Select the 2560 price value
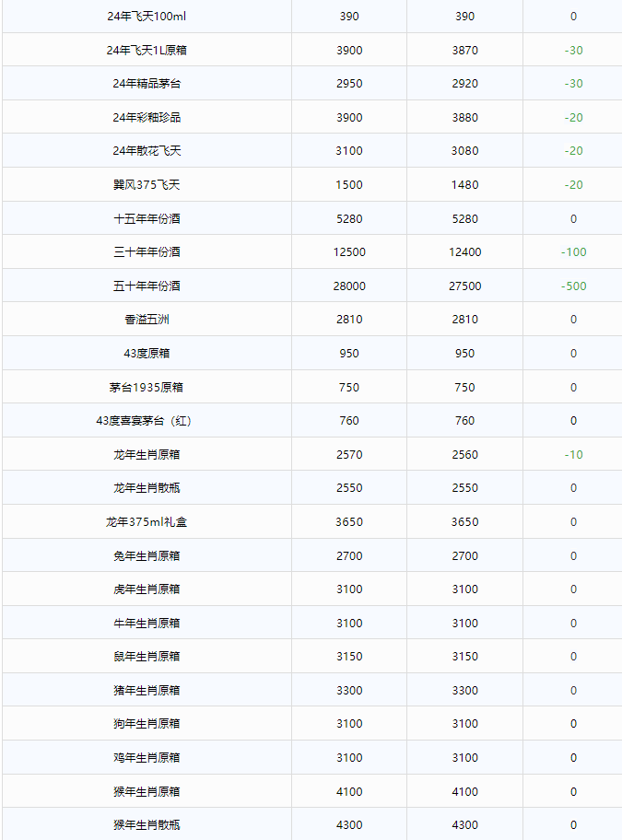This screenshot has height=840, width=622. point(465,455)
